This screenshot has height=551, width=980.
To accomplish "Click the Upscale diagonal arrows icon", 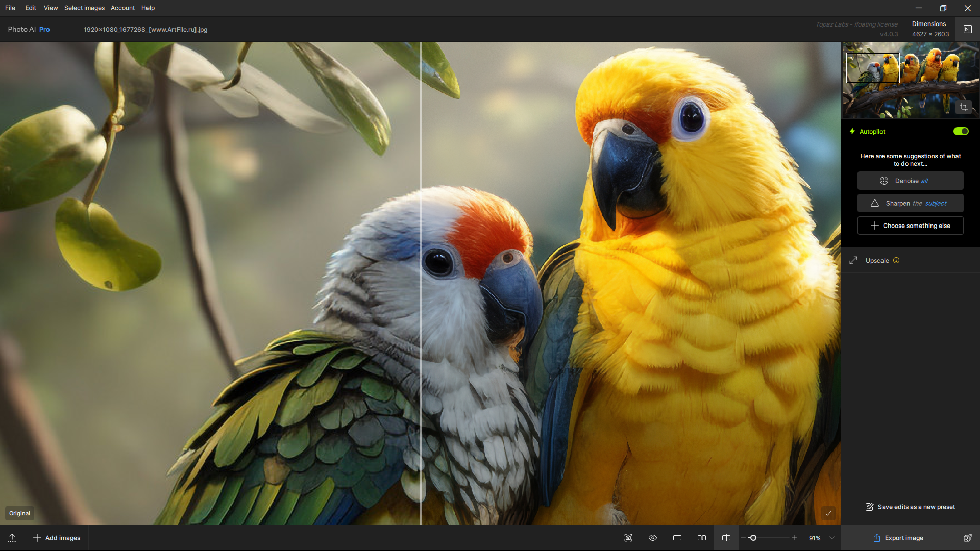I will pos(853,260).
